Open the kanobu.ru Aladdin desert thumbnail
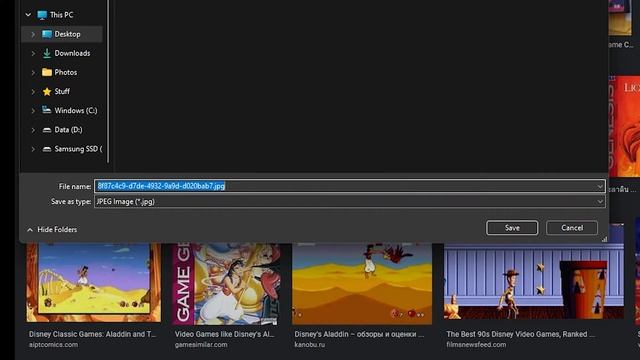This screenshot has width=640, height=360. pos(362,284)
